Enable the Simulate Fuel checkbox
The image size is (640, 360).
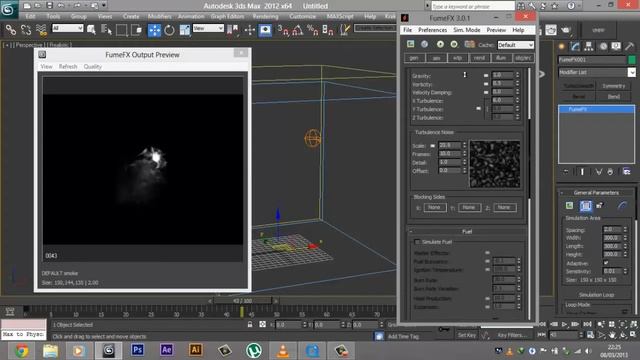(x=417, y=242)
